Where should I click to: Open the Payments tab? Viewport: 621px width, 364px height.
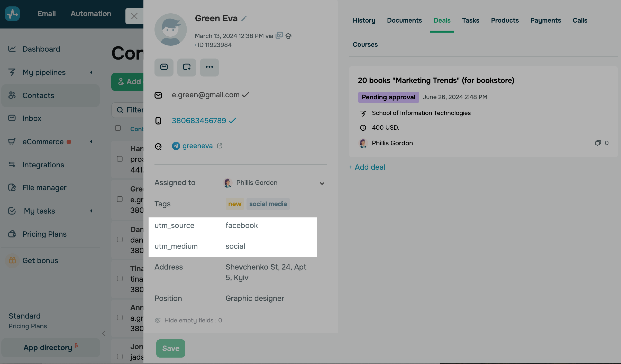546,21
